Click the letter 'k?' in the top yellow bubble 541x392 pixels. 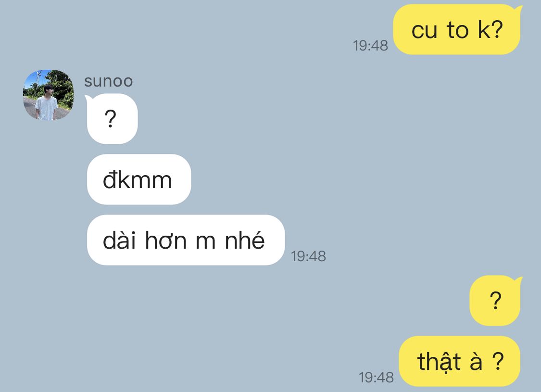point(490,29)
